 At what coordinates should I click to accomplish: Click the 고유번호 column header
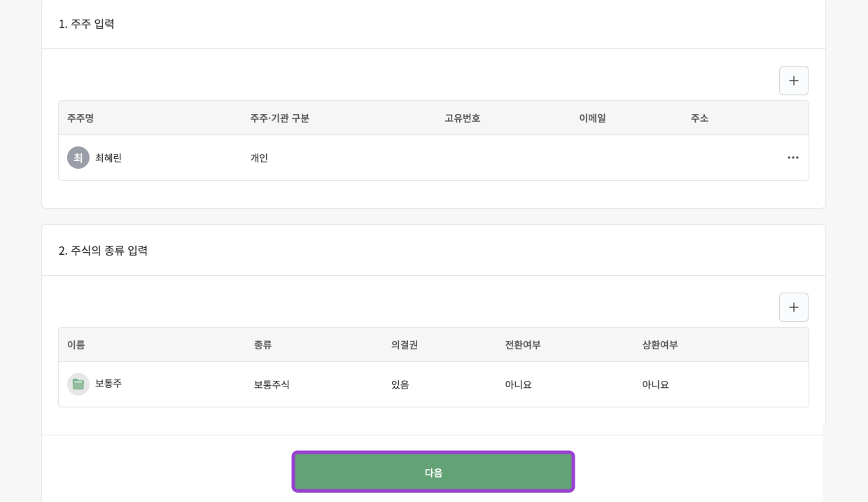pos(462,118)
